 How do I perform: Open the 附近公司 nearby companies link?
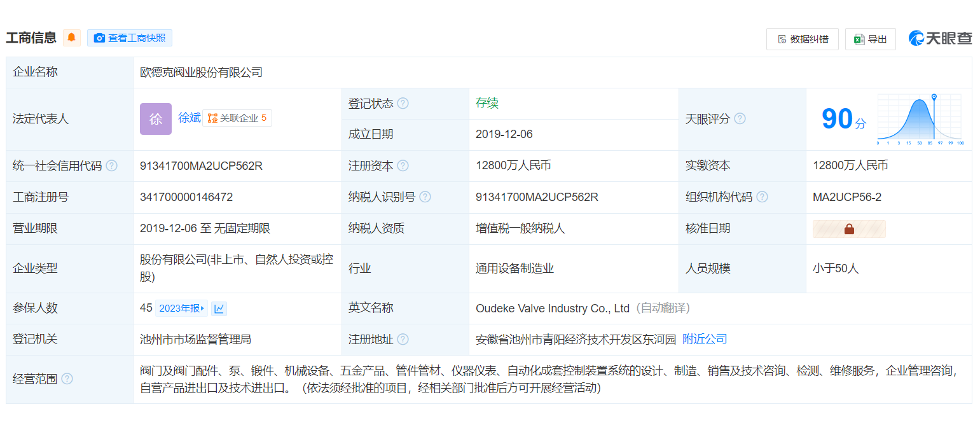(x=705, y=339)
